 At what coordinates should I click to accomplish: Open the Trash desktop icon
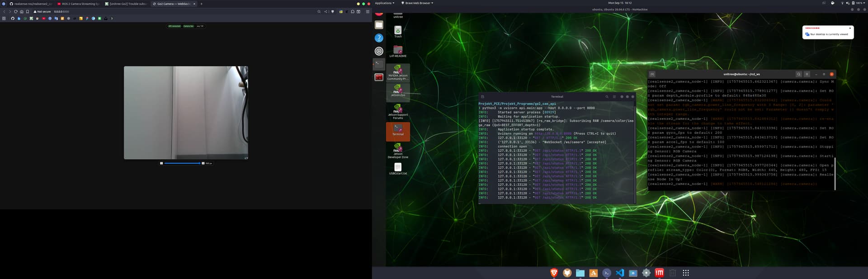pos(398,31)
